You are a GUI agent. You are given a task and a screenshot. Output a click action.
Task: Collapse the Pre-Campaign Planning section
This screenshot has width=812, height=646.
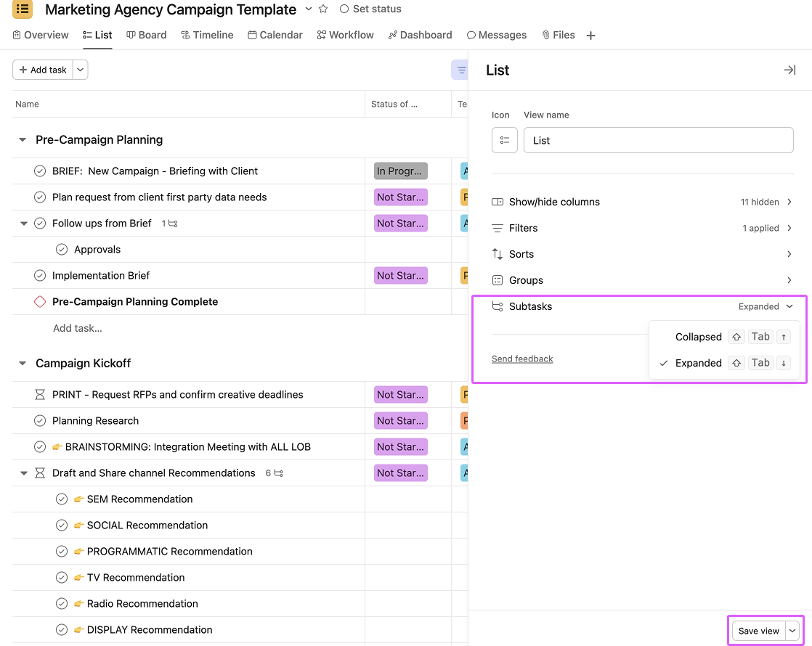click(23, 140)
